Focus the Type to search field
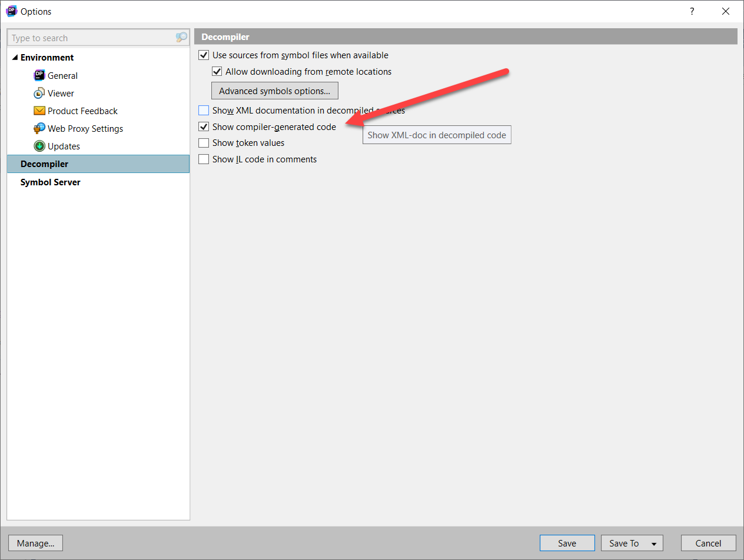This screenshot has height=560, width=744. (91, 38)
